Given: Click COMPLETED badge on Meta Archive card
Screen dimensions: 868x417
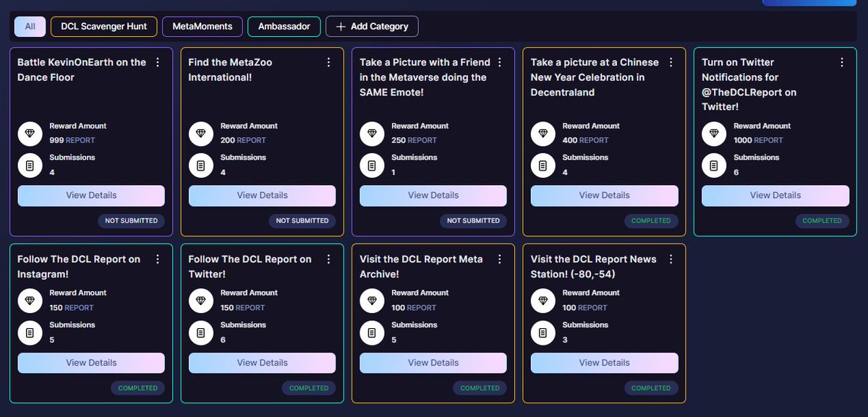Looking at the screenshot, I should point(480,388).
